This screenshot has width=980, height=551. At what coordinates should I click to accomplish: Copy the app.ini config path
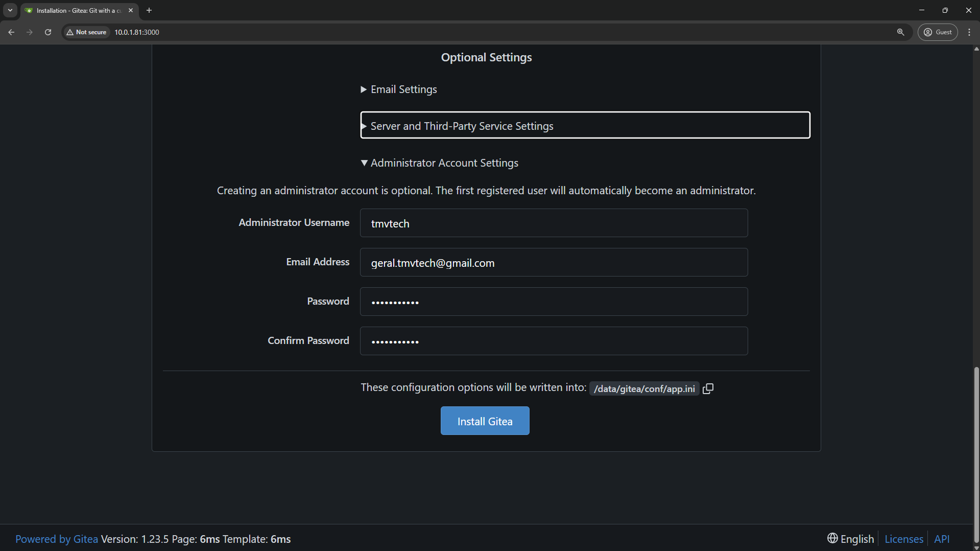coord(708,388)
